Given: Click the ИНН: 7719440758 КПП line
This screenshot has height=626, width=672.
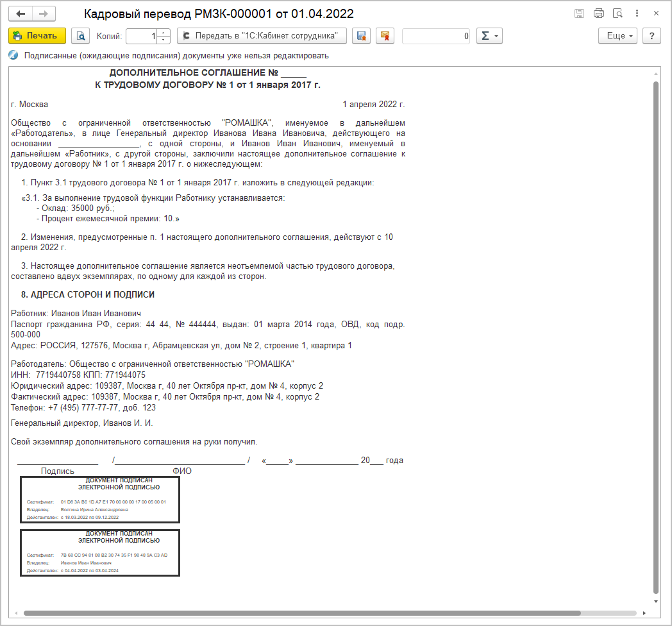Looking at the screenshot, I should coord(78,375).
